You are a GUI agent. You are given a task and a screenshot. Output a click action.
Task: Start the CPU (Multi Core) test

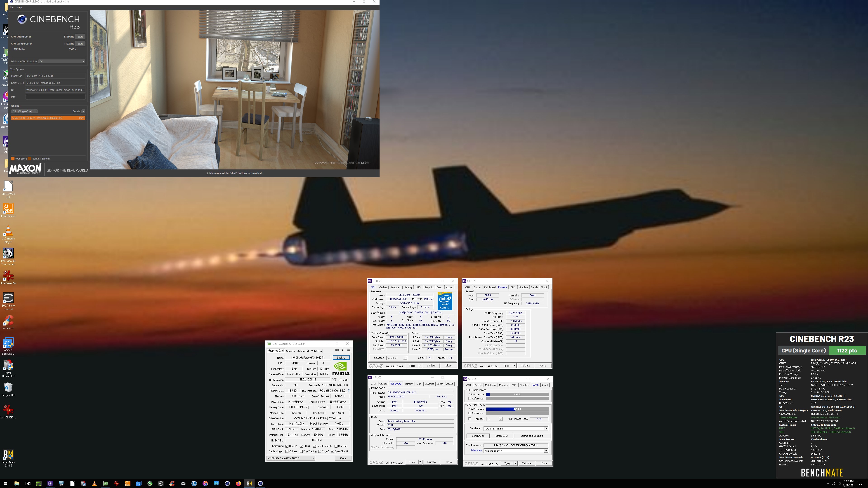click(x=80, y=36)
